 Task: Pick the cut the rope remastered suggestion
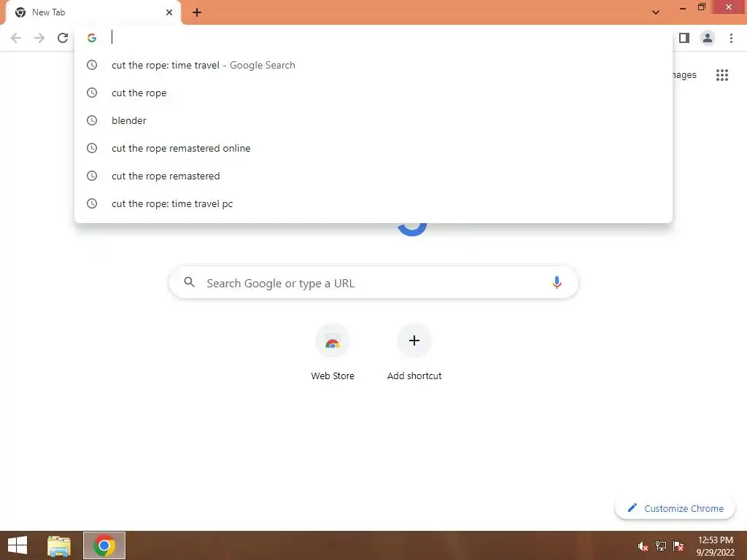tap(373, 176)
